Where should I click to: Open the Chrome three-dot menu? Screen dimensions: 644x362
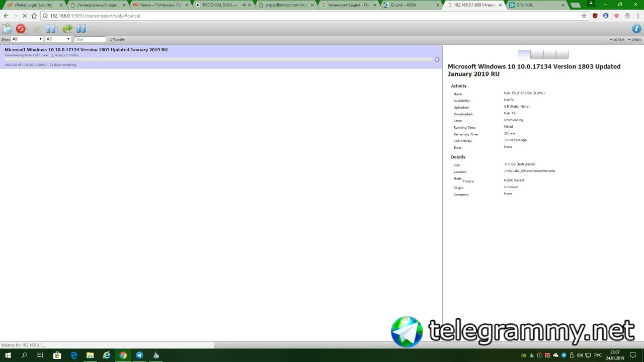pyautogui.click(x=638, y=16)
